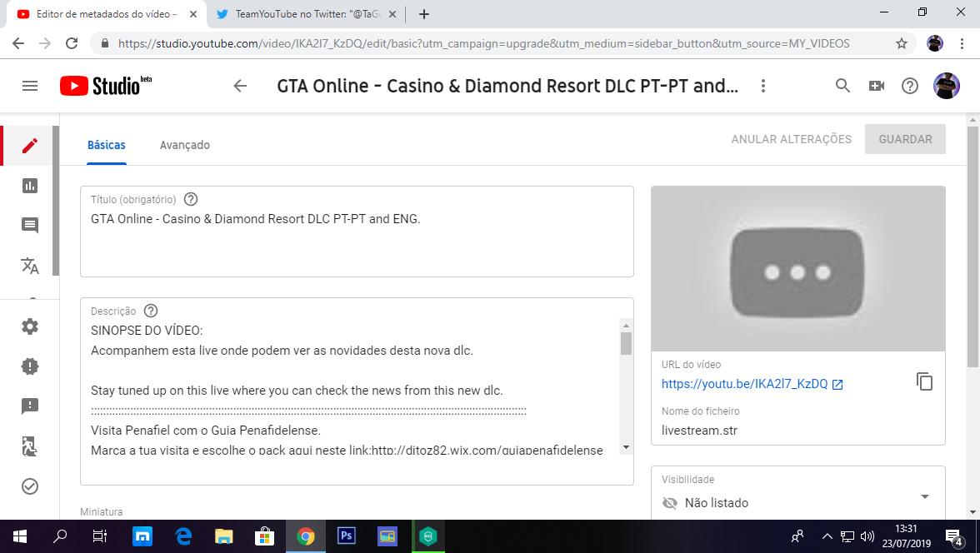
Task: Open the Settings gear in sidebar
Action: point(30,326)
